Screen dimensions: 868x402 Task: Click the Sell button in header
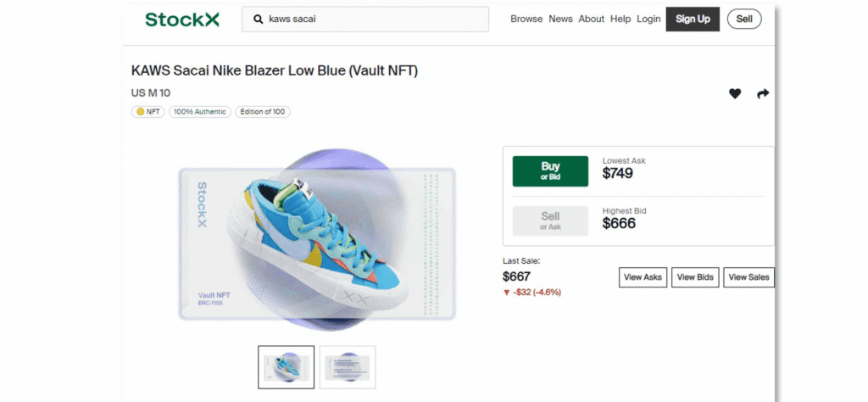click(x=744, y=19)
